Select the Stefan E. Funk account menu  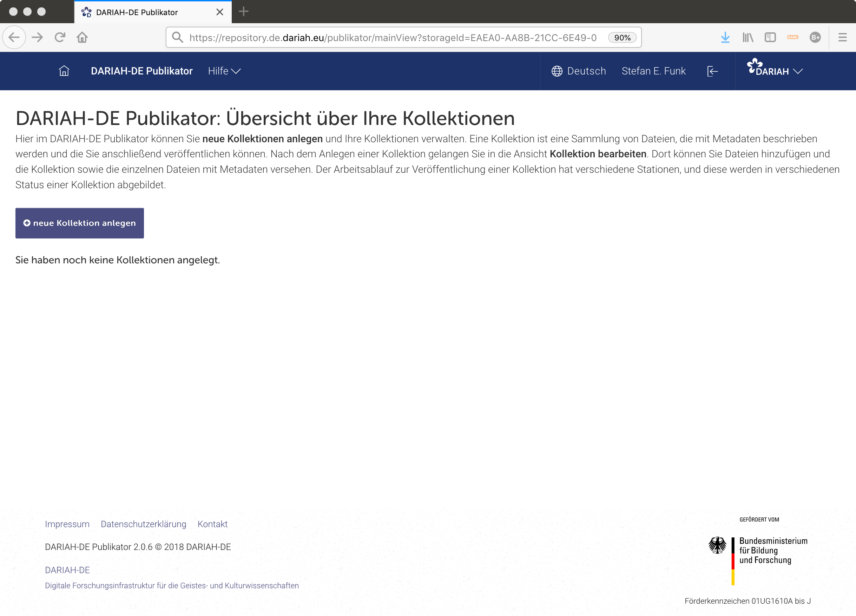tap(653, 71)
